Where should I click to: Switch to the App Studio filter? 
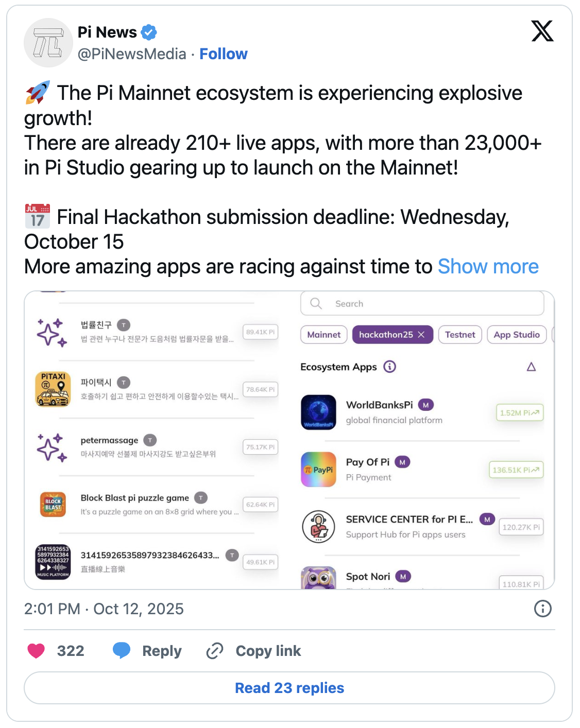click(516, 335)
